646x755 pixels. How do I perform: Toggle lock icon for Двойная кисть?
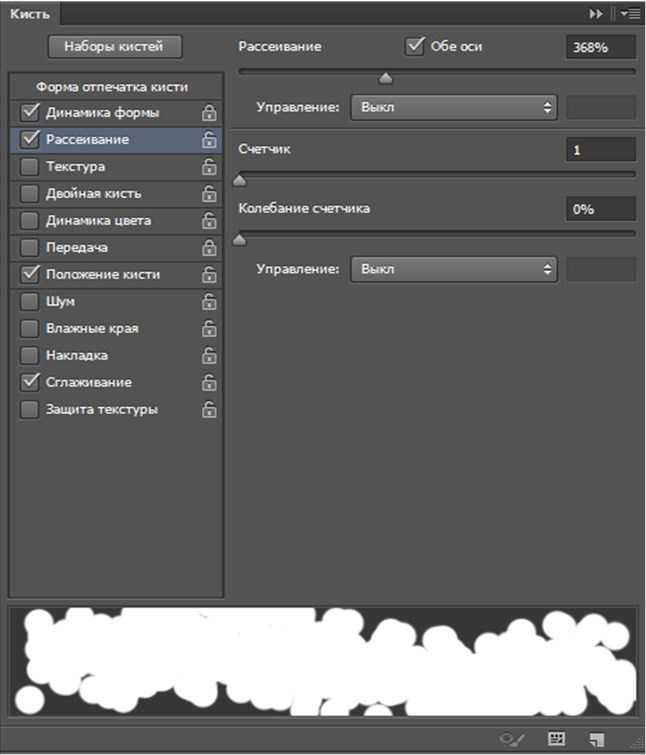pyautogui.click(x=209, y=194)
